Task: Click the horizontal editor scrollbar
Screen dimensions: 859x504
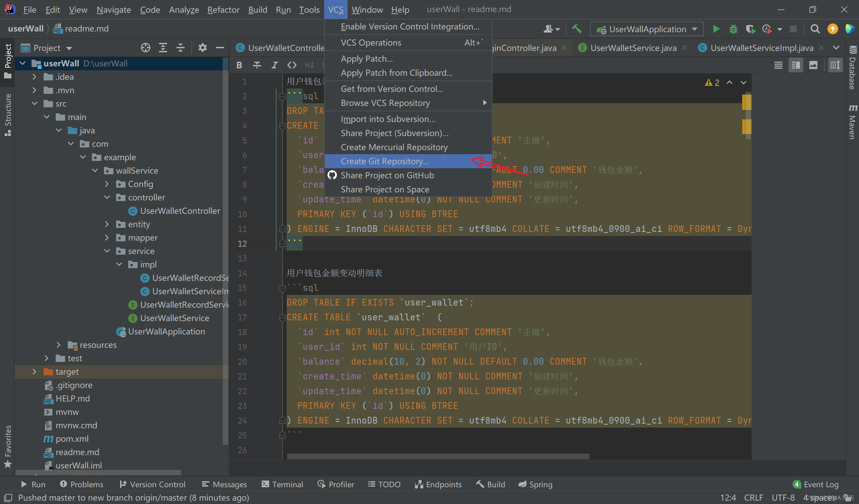Action: 438,456
